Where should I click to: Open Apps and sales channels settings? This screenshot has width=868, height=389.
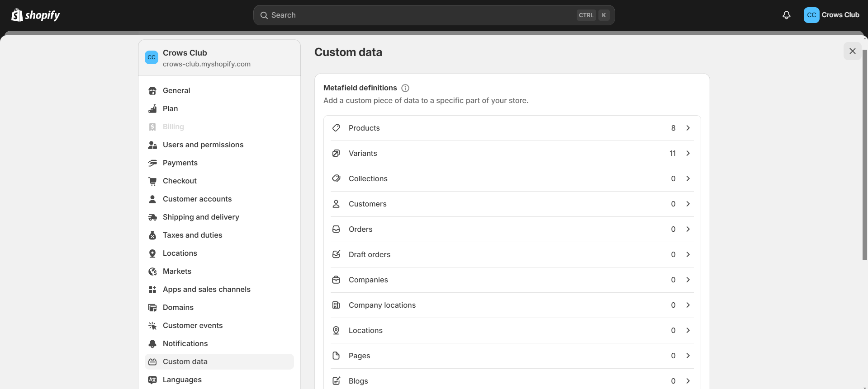219,289
